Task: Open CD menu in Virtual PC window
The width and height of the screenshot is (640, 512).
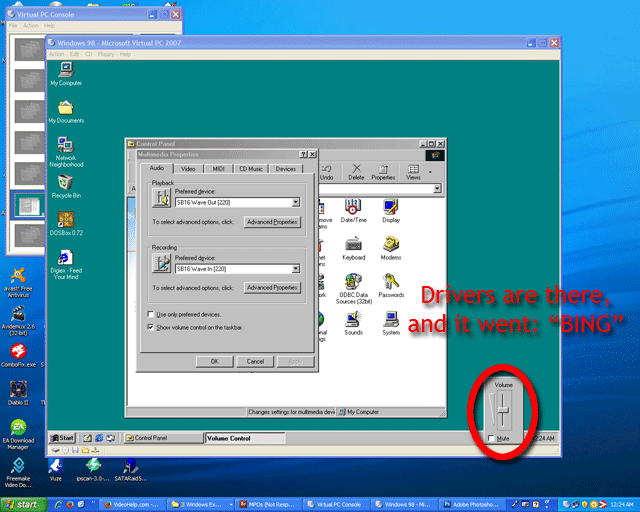Action: (x=89, y=54)
